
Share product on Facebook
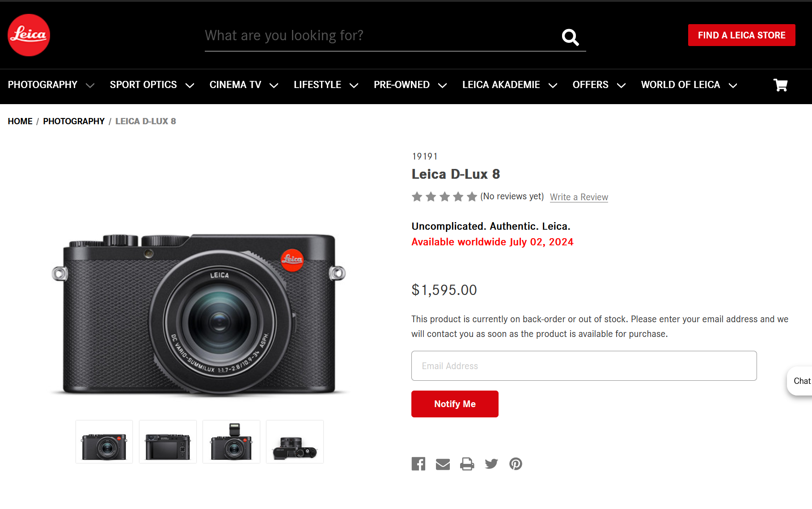coord(419,464)
